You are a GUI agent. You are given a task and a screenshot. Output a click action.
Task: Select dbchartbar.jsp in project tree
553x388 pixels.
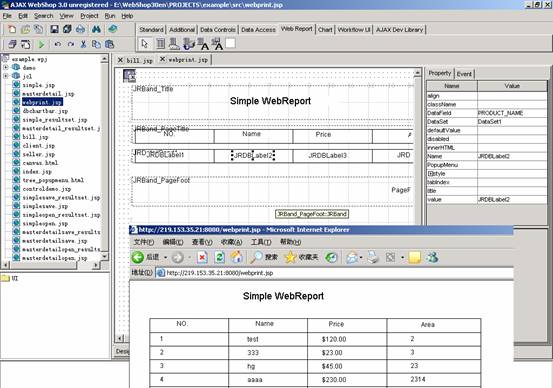click(x=45, y=111)
